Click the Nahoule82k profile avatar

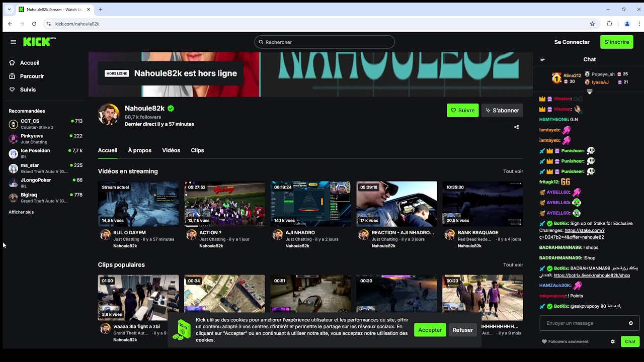click(109, 115)
